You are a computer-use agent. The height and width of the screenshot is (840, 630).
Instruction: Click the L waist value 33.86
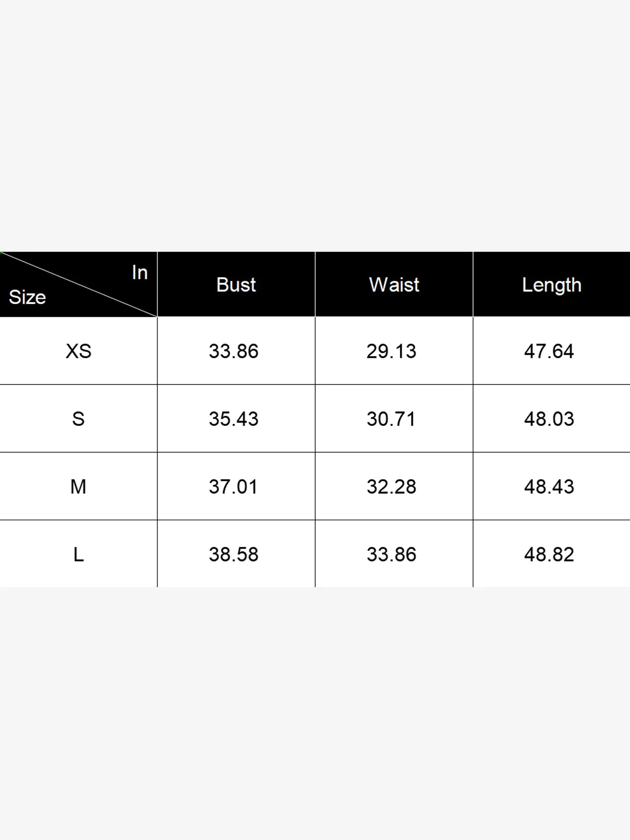391,554
